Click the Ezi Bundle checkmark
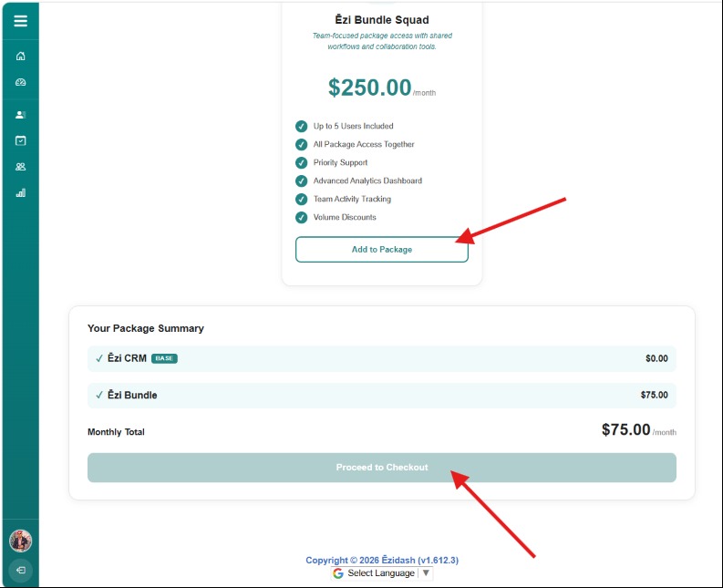The height and width of the screenshot is (588, 723). 99,395
